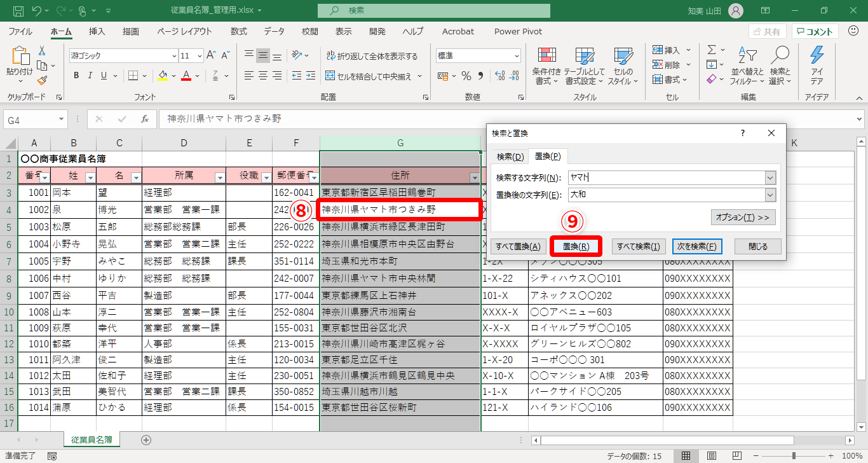
Task: Toggle align text left
Action: tap(248, 76)
